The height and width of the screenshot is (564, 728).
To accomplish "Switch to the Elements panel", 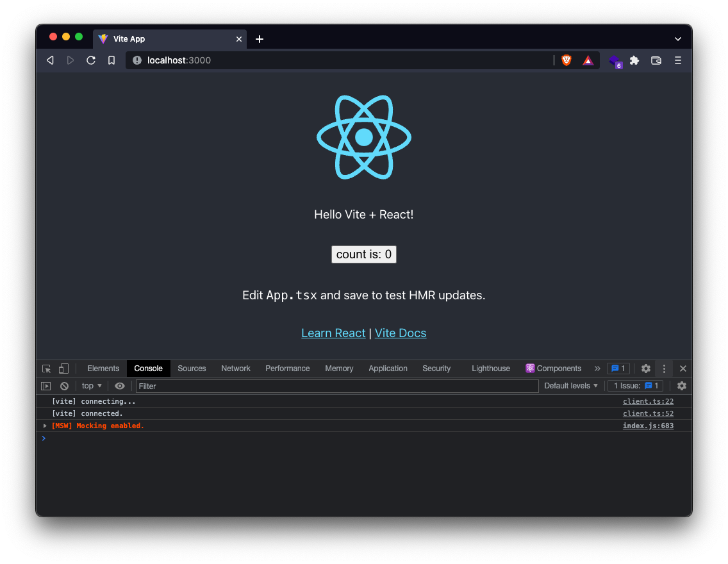I will point(103,369).
